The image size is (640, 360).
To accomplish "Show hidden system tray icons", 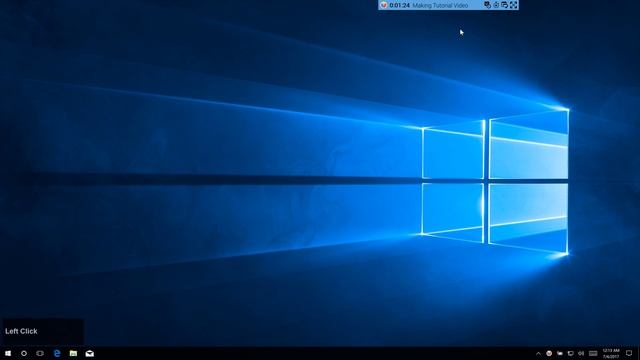I will pyautogui.click(x=538, y=353).
